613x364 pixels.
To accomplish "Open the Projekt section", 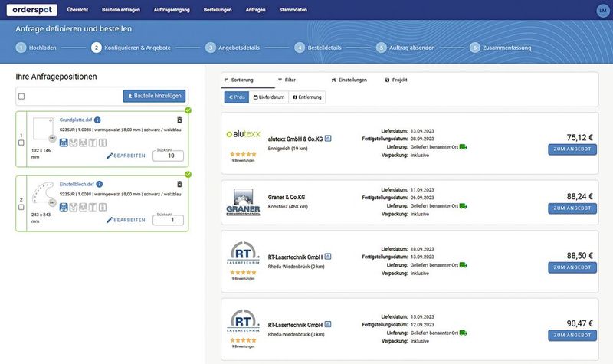I will point(396,80).
